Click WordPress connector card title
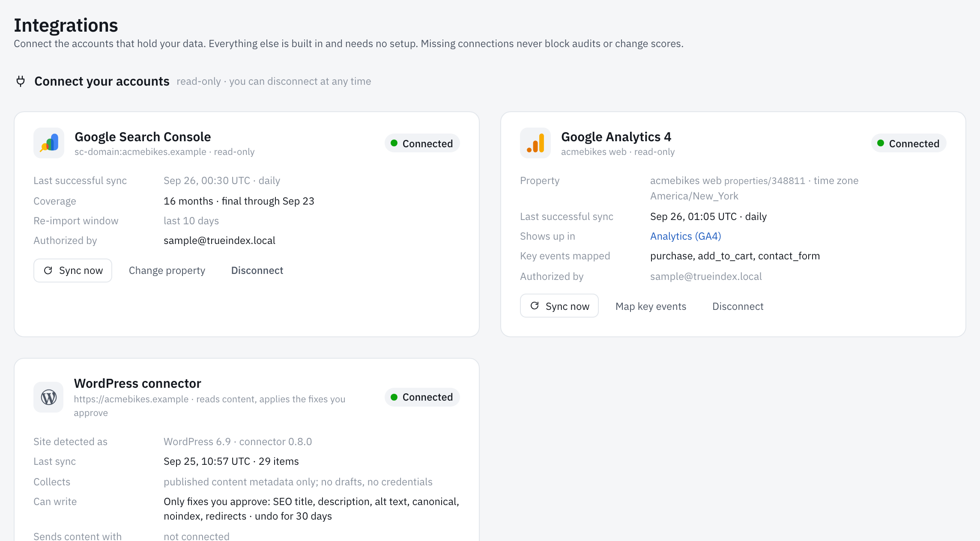 click(x=137, y=383)
